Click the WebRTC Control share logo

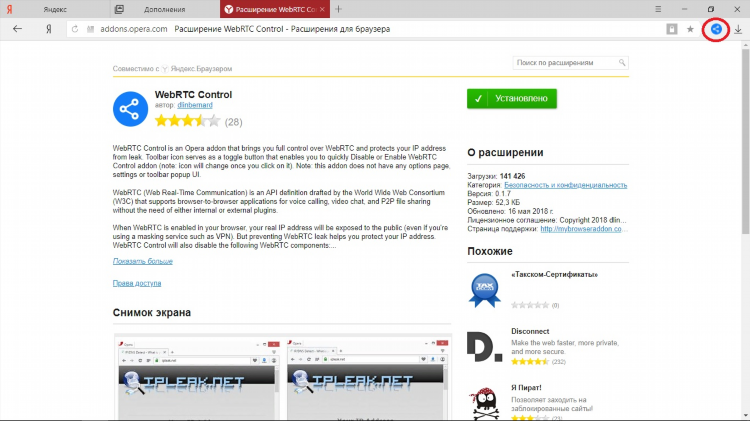(130, 109)
